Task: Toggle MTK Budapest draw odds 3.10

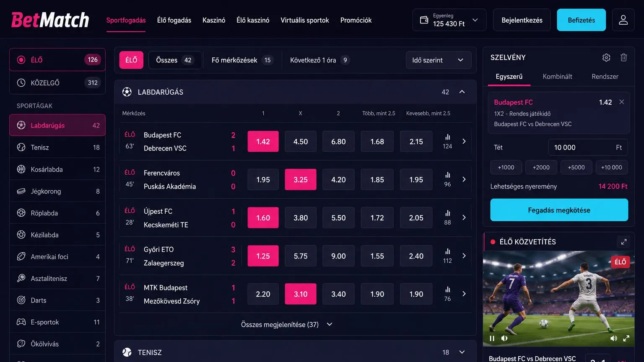Action: tap(301, 294)
